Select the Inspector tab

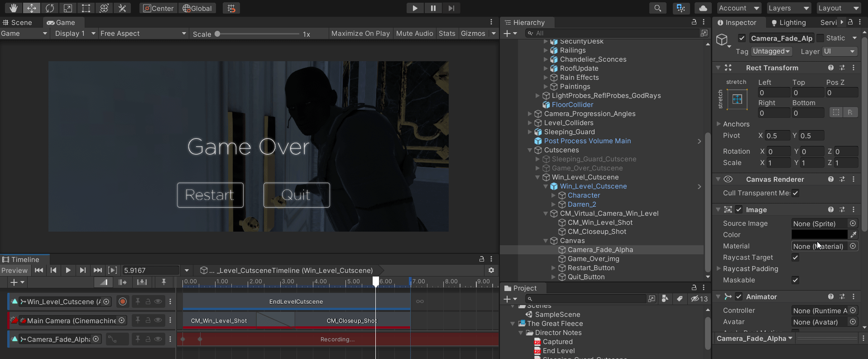click(737, 23)
